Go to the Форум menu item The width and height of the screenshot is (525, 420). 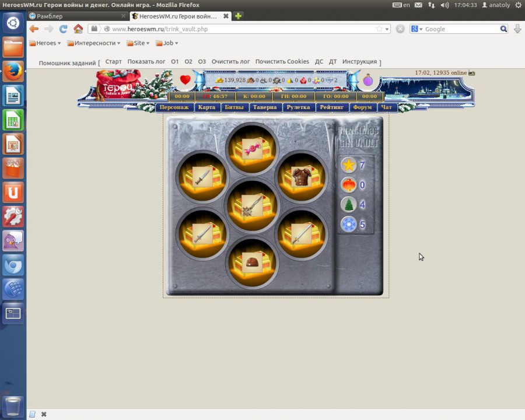[x=362, y=107]
